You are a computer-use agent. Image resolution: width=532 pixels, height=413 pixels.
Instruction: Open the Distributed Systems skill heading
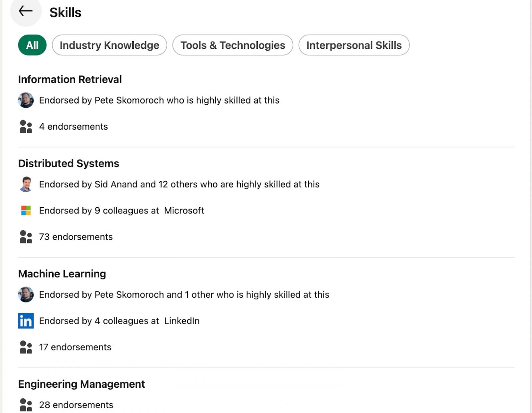pos(69,163)
